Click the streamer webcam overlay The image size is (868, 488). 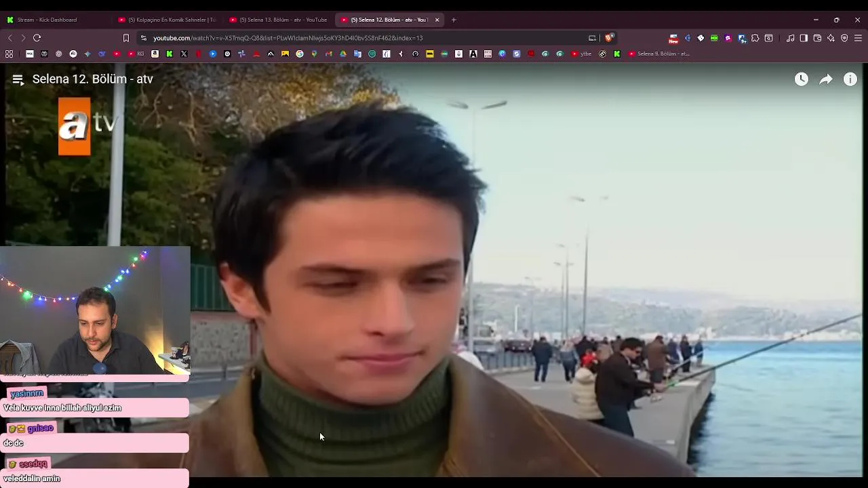(x=95, y=310)
